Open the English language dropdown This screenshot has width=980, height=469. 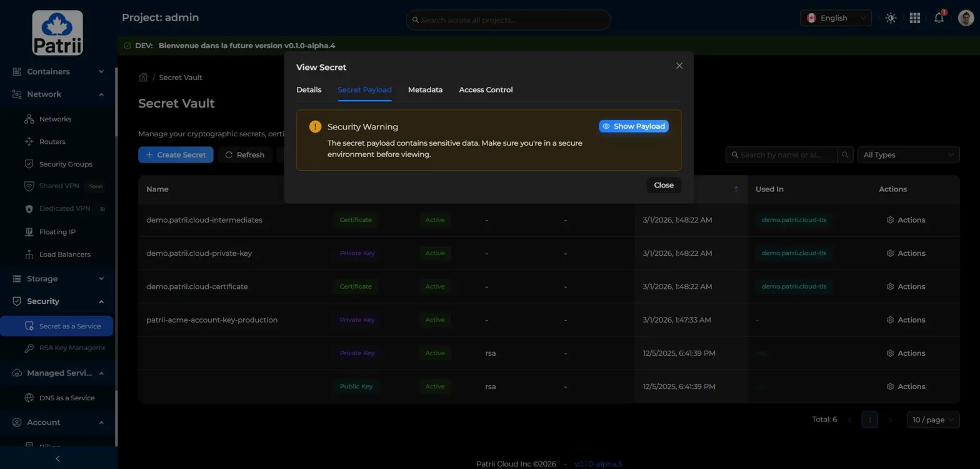coord(836,18)
